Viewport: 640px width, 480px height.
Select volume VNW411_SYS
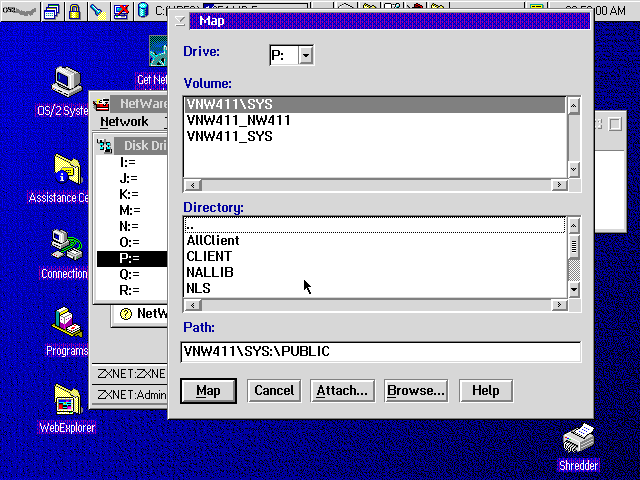click(375, 136)
